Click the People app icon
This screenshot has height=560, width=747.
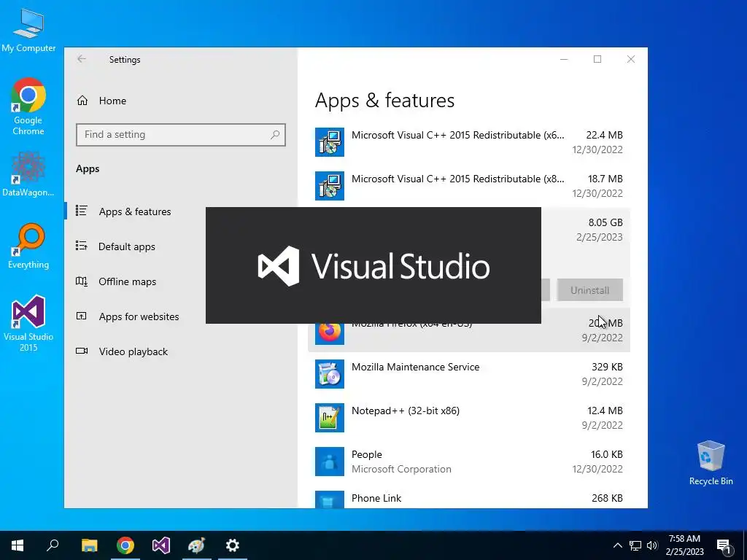[x=330, y=462]
